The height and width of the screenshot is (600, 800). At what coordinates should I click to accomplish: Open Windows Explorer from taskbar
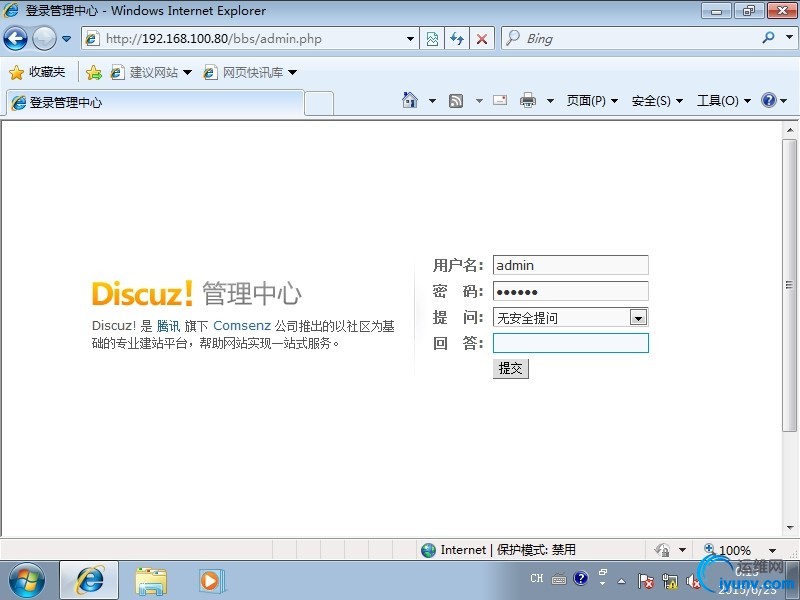click(x=151, y=581)
